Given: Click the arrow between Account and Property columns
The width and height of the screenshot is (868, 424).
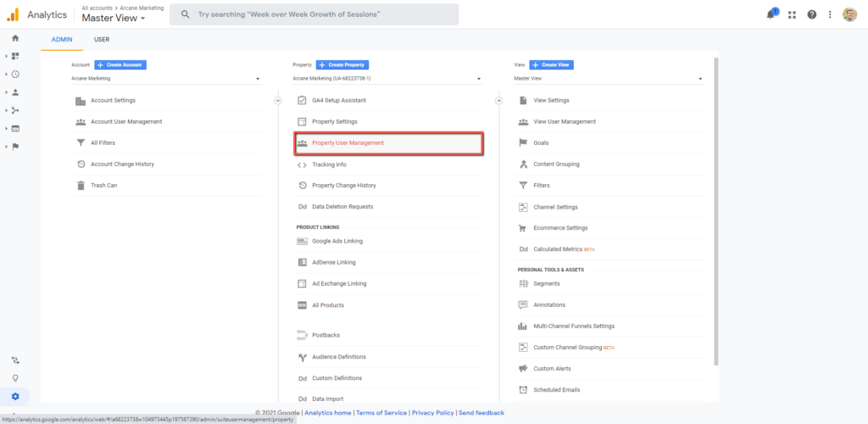Looking at the screenshot, I should (278, 101).
